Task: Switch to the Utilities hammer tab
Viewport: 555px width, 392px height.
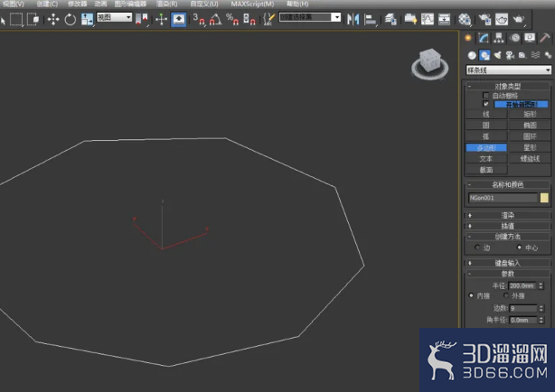Action: click(x=545, y=38)
